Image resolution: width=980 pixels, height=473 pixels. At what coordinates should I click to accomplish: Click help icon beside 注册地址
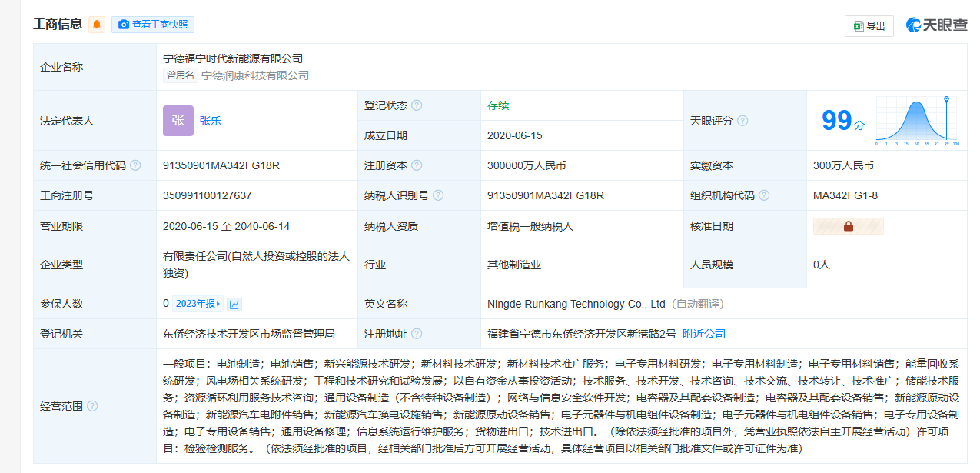pyautogui.click(x=417, y=334)
